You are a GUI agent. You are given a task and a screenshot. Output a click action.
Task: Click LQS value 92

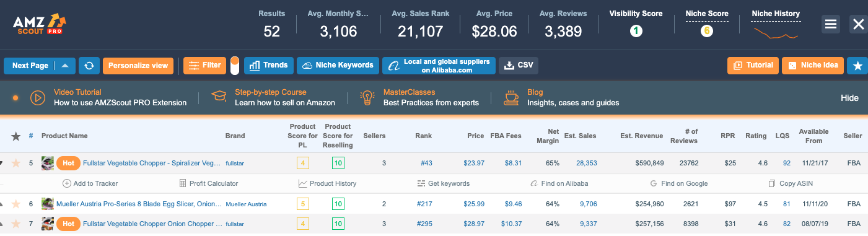click(x=787, y=163)
